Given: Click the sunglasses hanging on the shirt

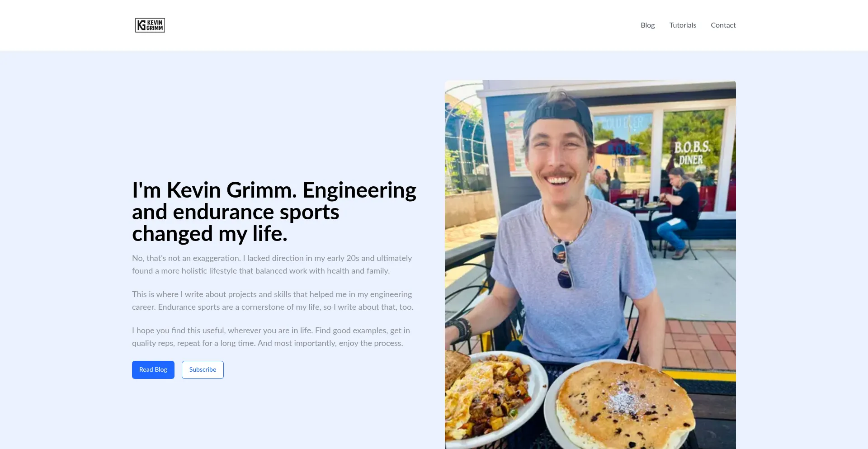Looking at the screenshot, I should click(x=562, y=265).
